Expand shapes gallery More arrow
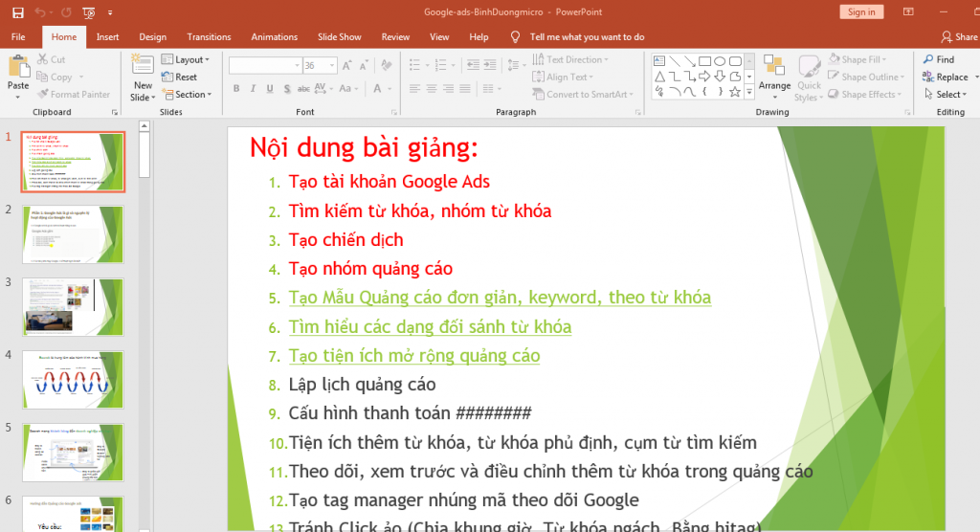 click(x=749, y=92)
